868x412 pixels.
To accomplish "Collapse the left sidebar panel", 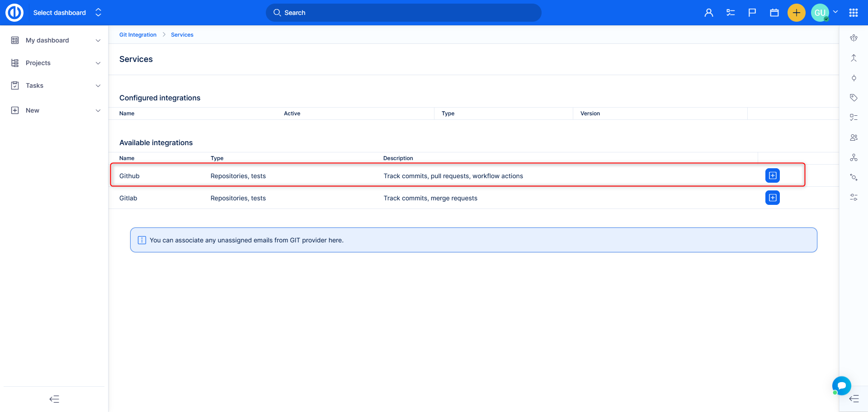I will coord(54,399).
